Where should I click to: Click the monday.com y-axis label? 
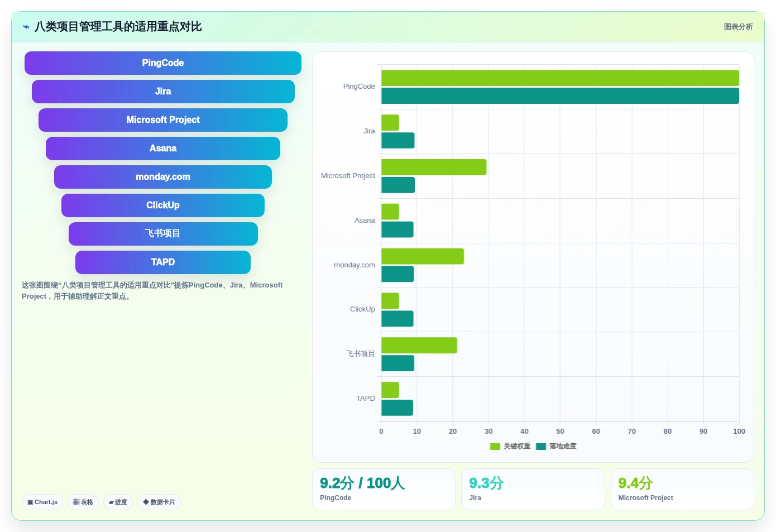pos(355,265)
